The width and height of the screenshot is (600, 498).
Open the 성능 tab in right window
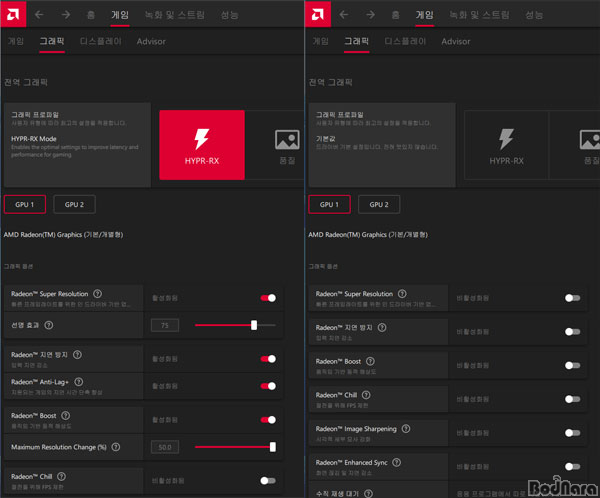534,15
